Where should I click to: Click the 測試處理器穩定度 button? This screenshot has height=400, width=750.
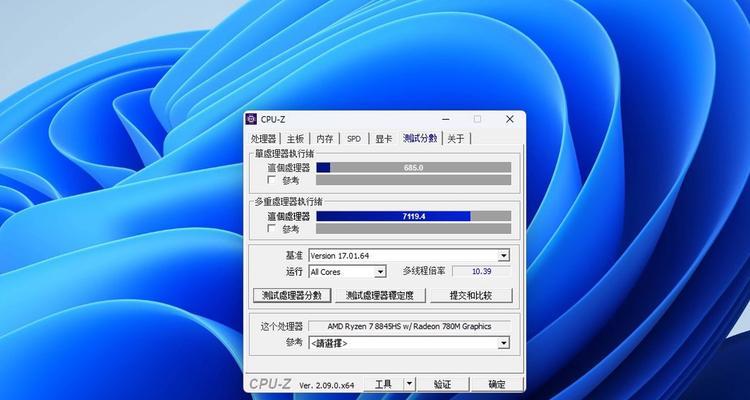(380, 295)
